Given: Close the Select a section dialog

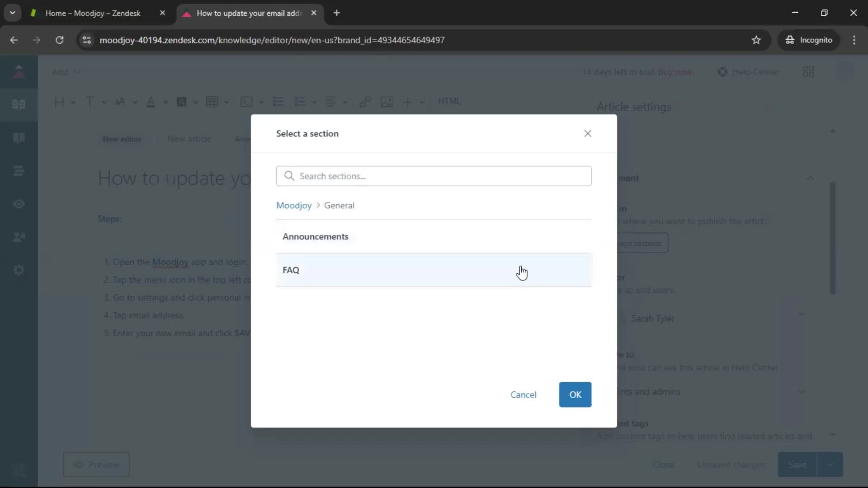Looking at the screenshot, I should coord(587,133).
